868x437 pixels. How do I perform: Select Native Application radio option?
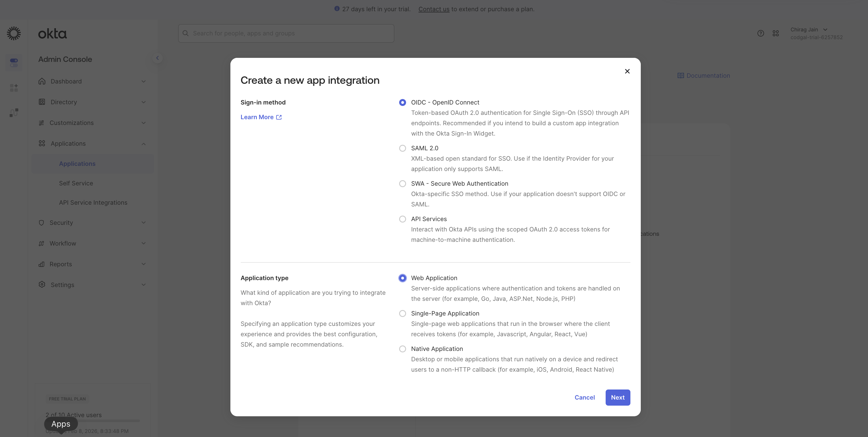click(402, 349)
